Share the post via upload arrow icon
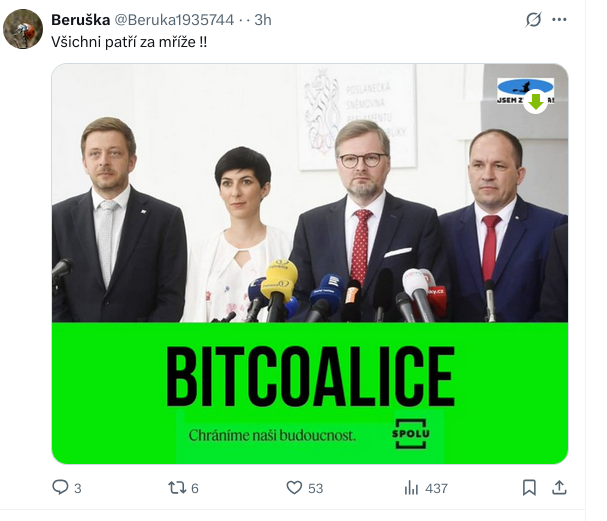This screenshot has height=521, width=607. (x=559, y=487)
